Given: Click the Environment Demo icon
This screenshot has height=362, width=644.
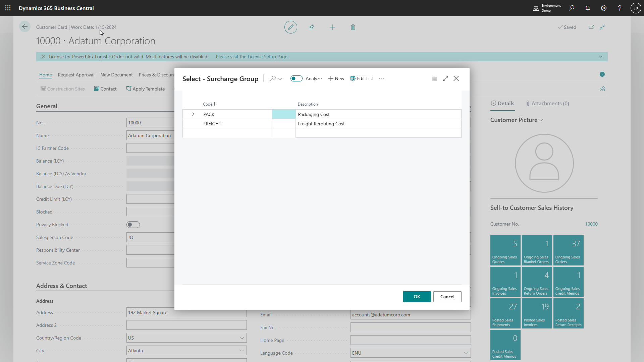Looking at the screenshot, I should pyautogui.click(x=536, y=8).
